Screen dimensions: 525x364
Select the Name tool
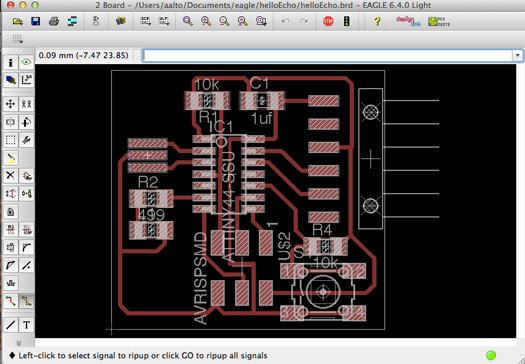point(10,229)
